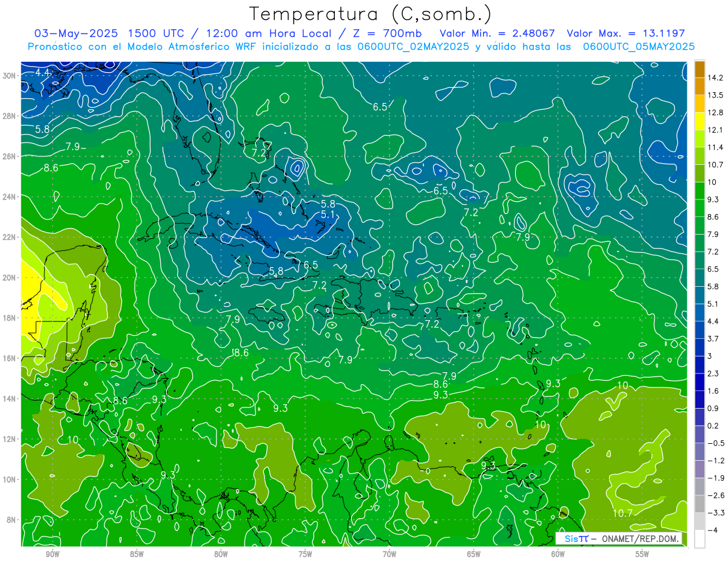Viewport: 728px width, 562px height.
Task: Click the 0.9 value on the color scale
Action: coord(713,408)
